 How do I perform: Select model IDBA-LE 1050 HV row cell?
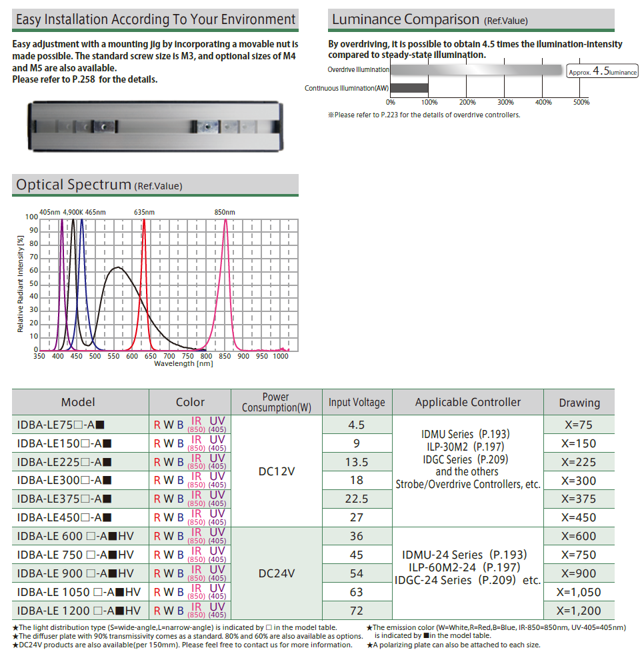point(81,592)
